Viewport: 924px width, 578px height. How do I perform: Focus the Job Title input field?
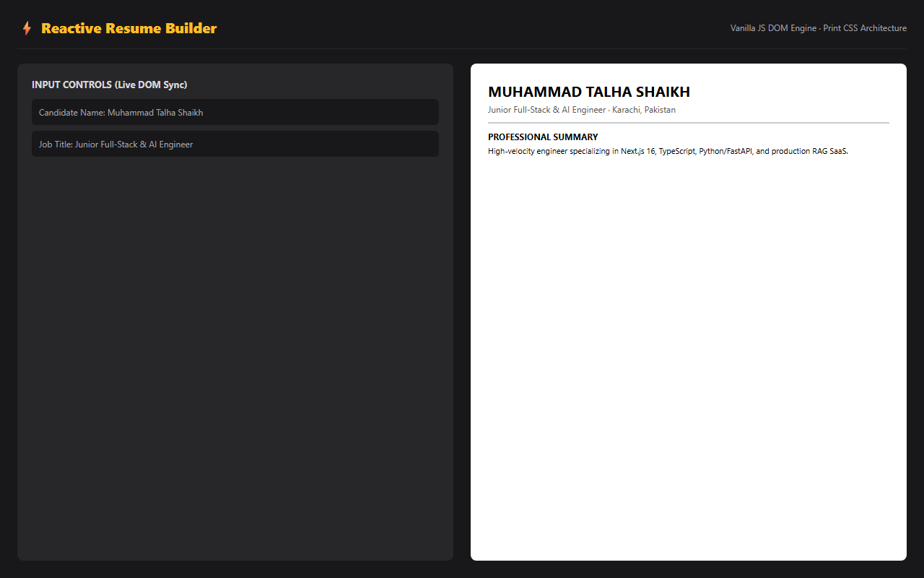click(235, 144)
